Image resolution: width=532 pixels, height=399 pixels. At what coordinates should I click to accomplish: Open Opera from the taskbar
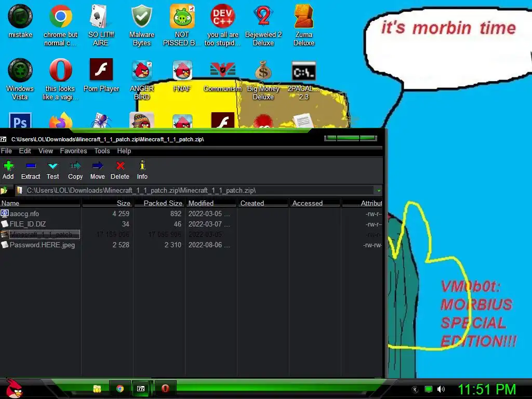pos(165,389)
